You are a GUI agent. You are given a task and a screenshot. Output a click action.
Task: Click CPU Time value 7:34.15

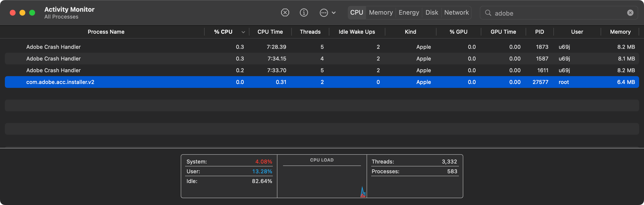277,59
